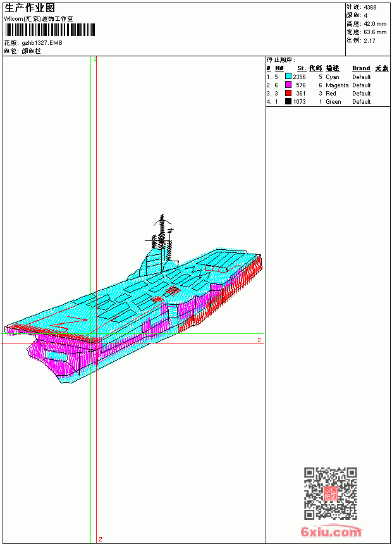Click the QR code image
This screenshot has height=544, width=392.
click(x=331, y=493)
